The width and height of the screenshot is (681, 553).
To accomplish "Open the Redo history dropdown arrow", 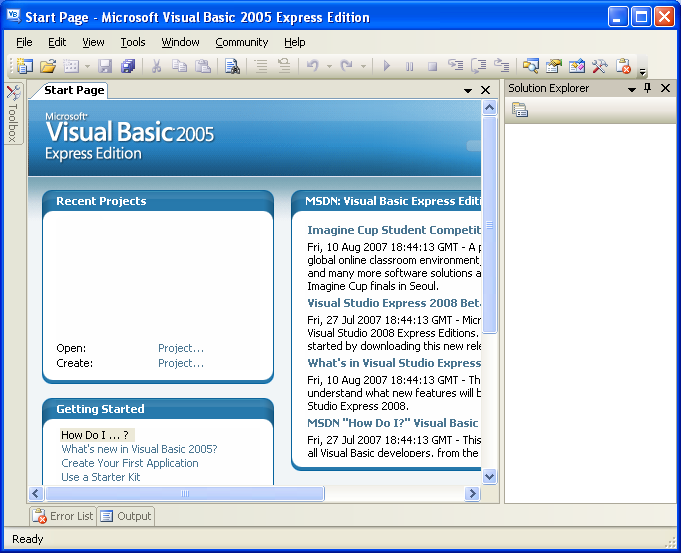I will click(363, 66).
